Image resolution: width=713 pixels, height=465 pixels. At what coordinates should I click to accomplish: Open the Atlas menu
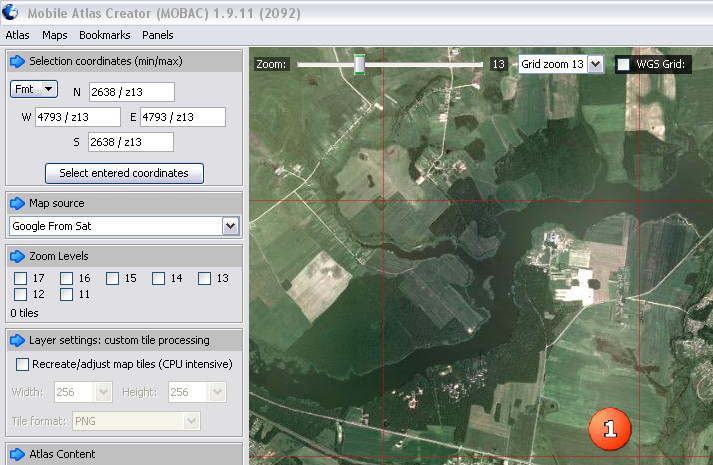pos(18,35)
